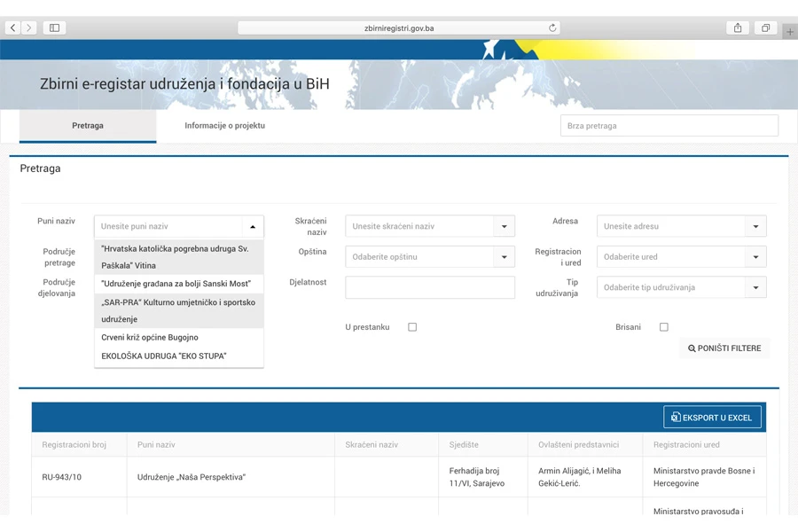Click the EKSPORT U EXCEL button
This screenshot has height=532, width=798.
point(712,418)
